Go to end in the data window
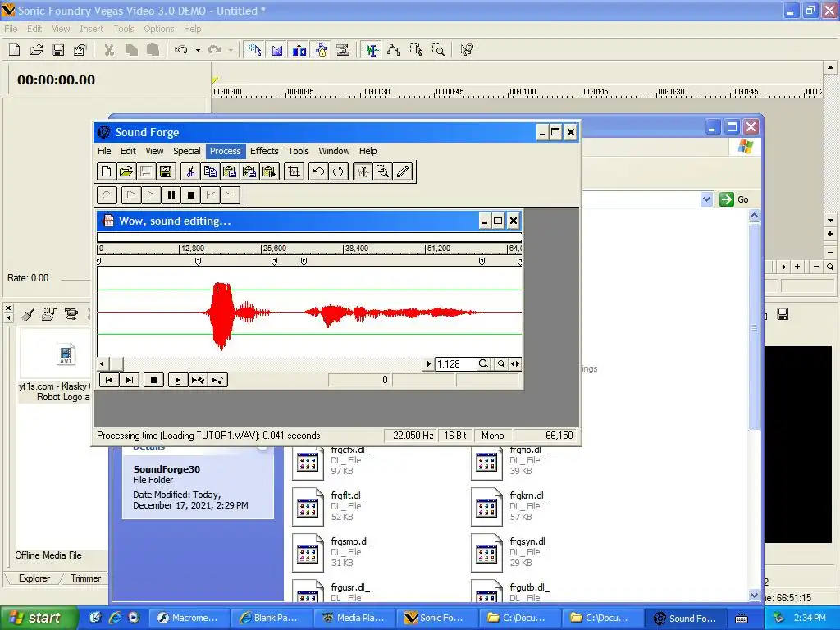Image resolution: width=840 pixels, height=630 pixels. click(129, 380)
